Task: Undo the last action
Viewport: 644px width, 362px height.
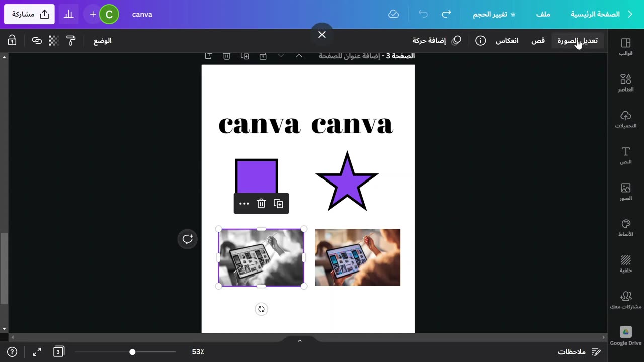Action: tap(423, 14)
